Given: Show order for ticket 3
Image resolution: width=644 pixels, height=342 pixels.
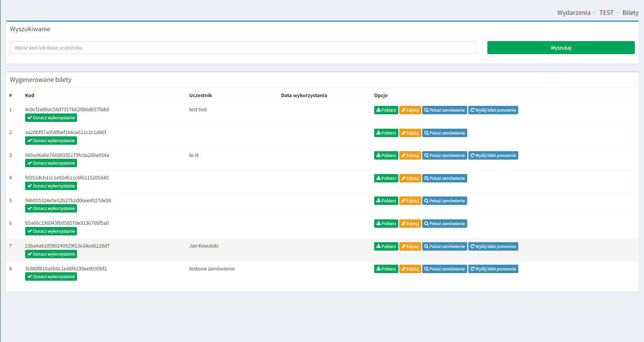Looking at the screenshot, I should (444, 155).
